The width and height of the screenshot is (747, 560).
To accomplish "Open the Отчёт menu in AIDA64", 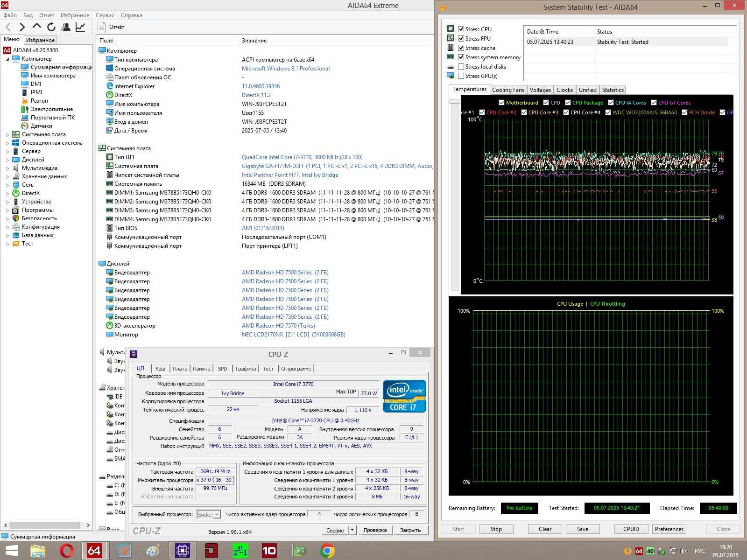I will click(x=46, y=15).
